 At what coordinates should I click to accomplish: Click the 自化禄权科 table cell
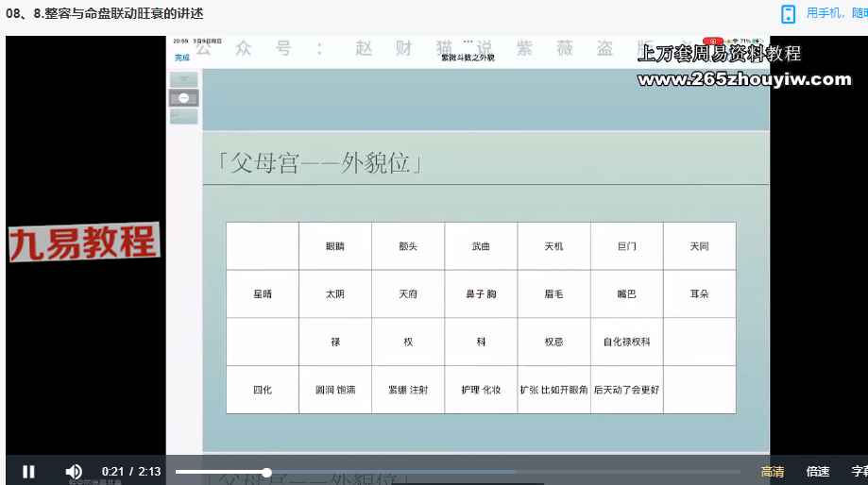626,342
